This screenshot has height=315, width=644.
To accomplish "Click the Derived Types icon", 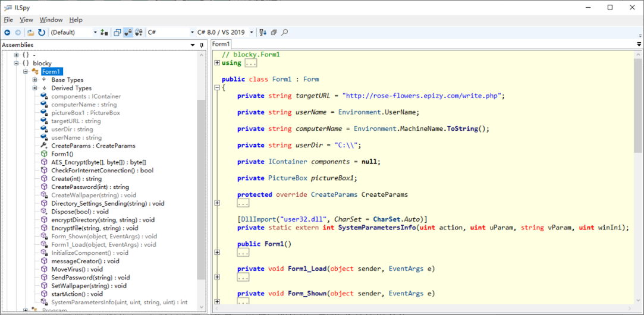I will [43, 88].
